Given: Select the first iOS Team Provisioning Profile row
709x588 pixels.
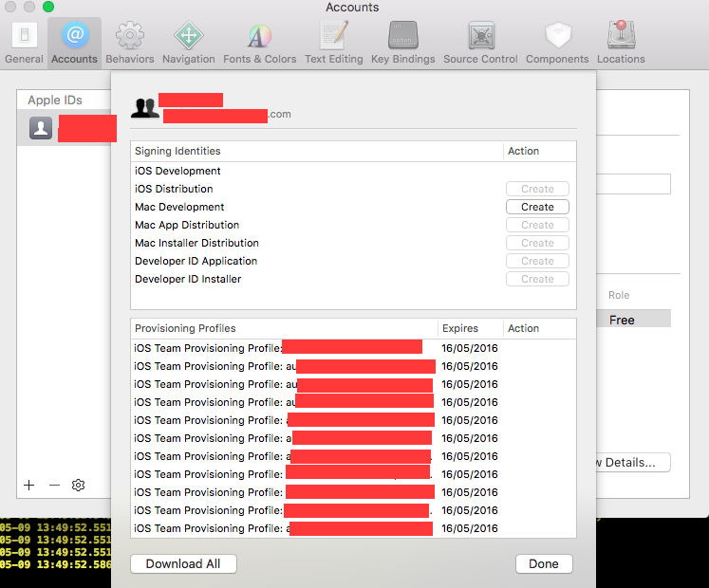Looking at the screenshot, I should click(353, 348).
